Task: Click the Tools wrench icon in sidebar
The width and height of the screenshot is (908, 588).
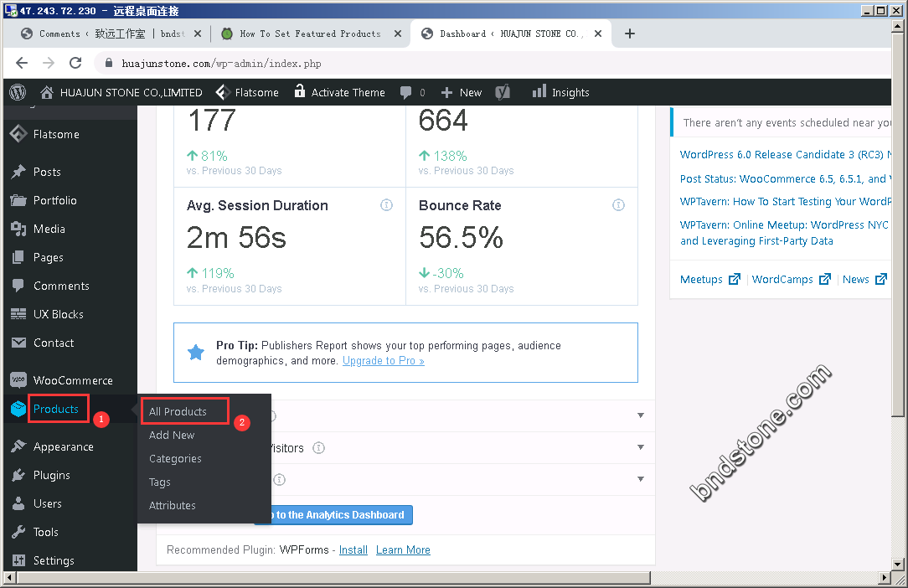Action: pos(18,532)
